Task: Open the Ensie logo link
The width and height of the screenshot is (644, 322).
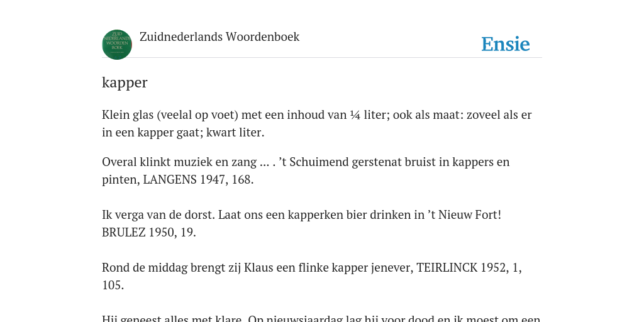Action: (x=506, y=44)
